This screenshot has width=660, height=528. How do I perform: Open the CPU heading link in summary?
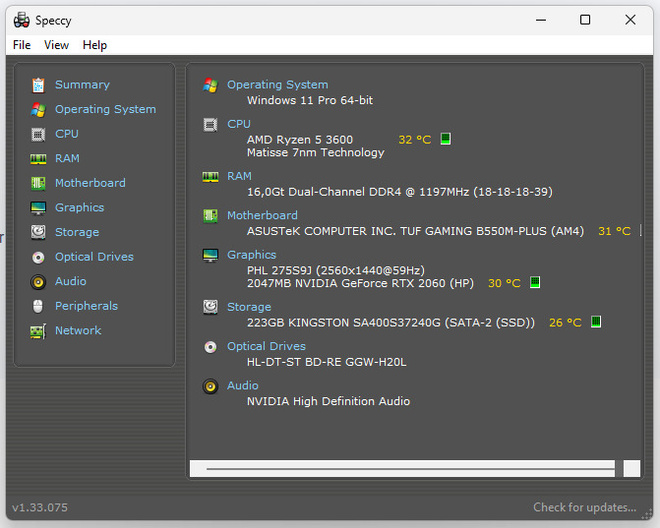tap(239, 124)
